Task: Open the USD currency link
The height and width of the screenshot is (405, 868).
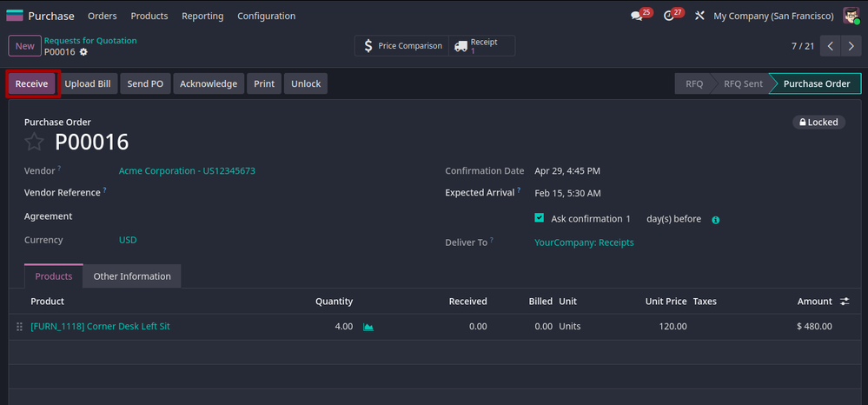Action: tap(128, 240)
